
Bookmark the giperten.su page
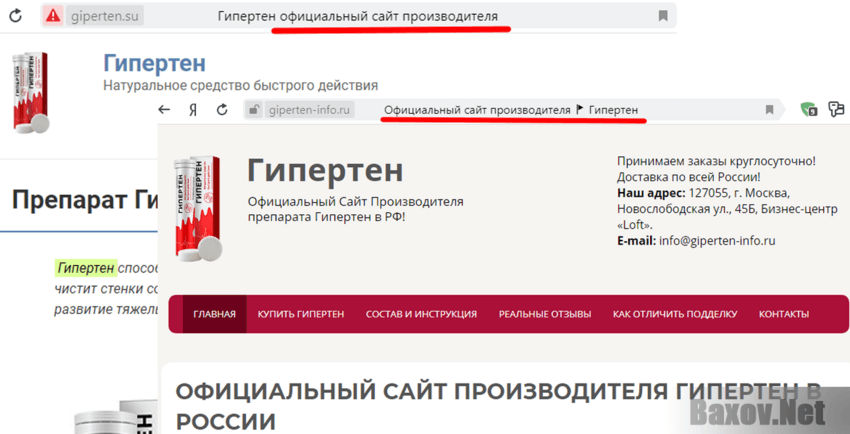click(x=663, y=16)
